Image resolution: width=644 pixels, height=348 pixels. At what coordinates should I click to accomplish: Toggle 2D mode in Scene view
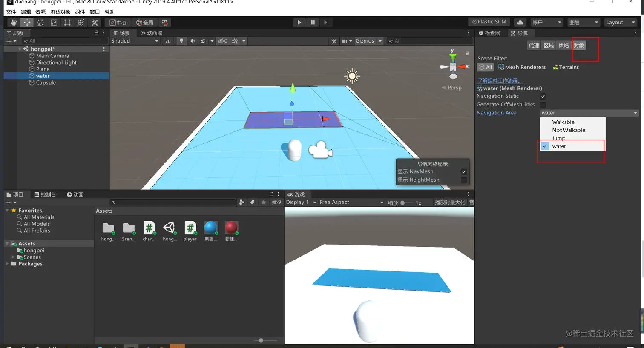168,41
